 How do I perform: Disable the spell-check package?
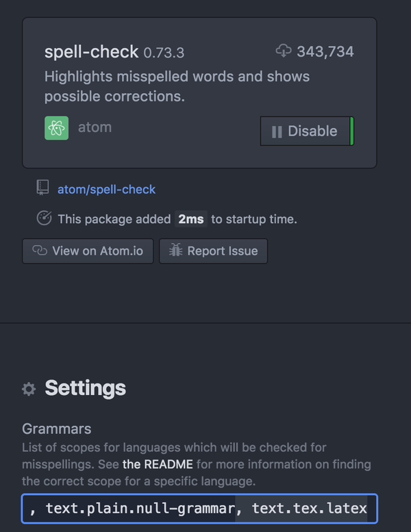click(x=306, y=131)
